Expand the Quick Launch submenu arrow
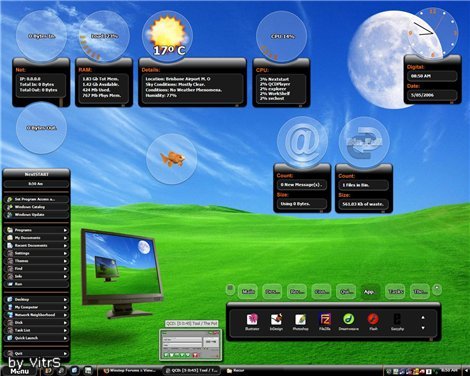 coord(65,338)
